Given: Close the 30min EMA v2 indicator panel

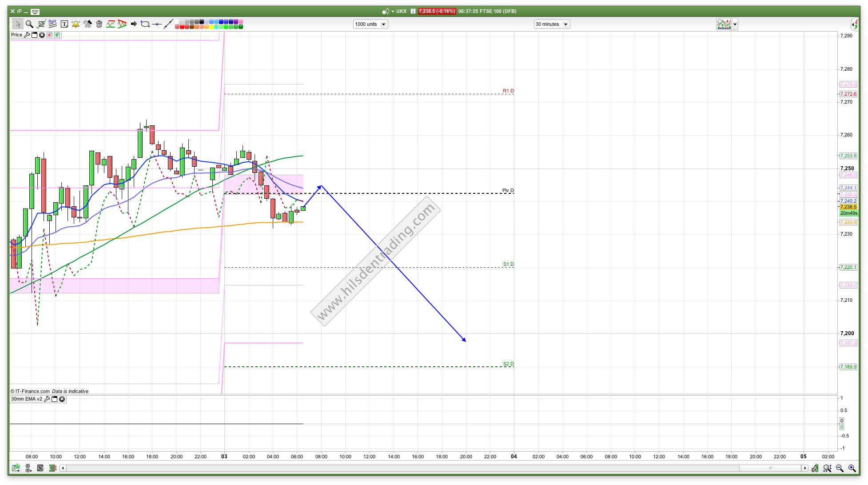Looking at the screenshot, I should 62,399.
